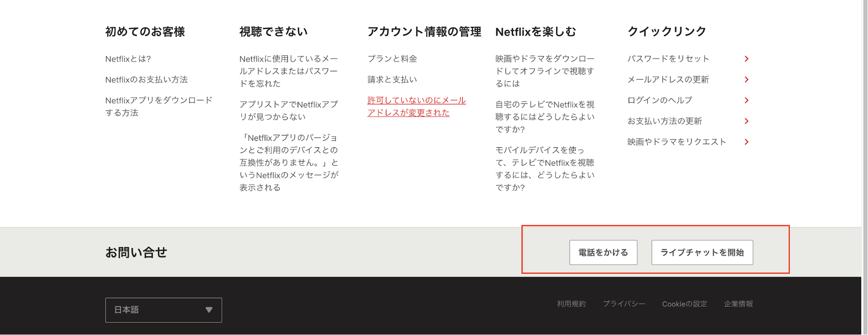868x335 pixels.
Task: Open 企業情報 footer link
Action: (739, 304)
